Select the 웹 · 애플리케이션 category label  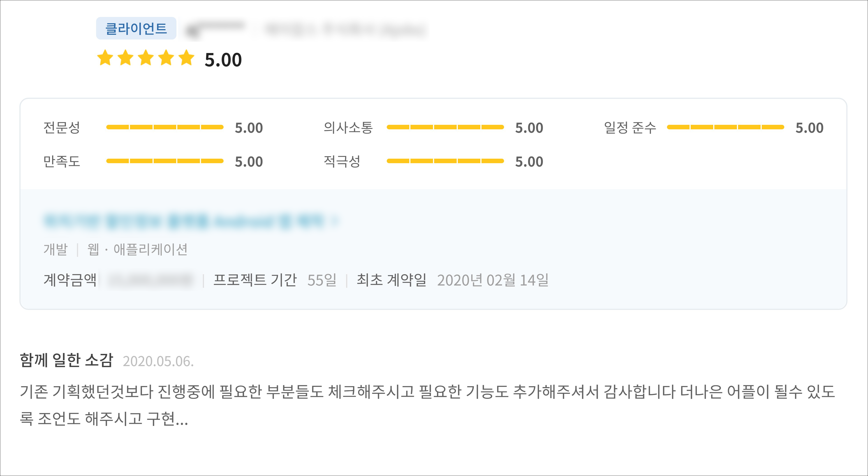(137, 249)
